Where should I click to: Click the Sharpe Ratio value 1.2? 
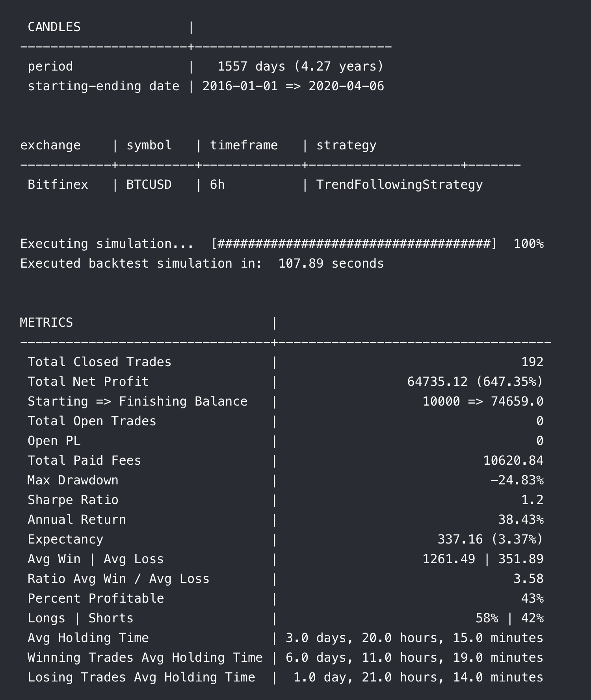coord(532,500)
